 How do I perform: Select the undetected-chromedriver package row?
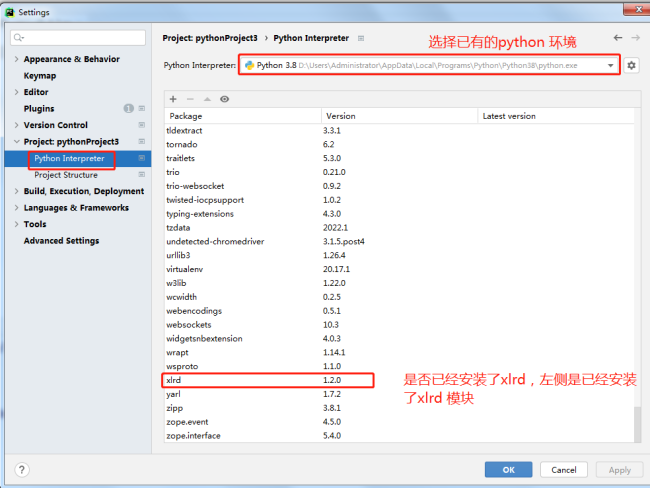[399, 241]
